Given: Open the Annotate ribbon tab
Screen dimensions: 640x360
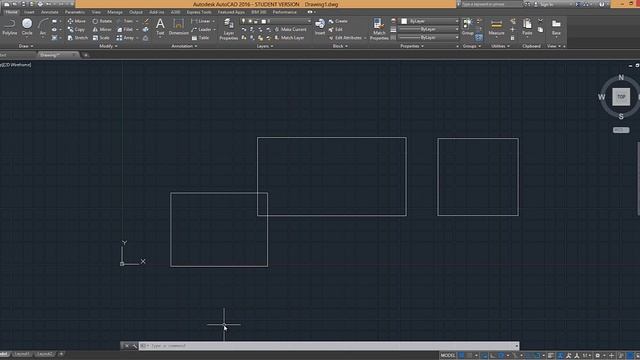Looking at the screenshot, I should 49,12.
